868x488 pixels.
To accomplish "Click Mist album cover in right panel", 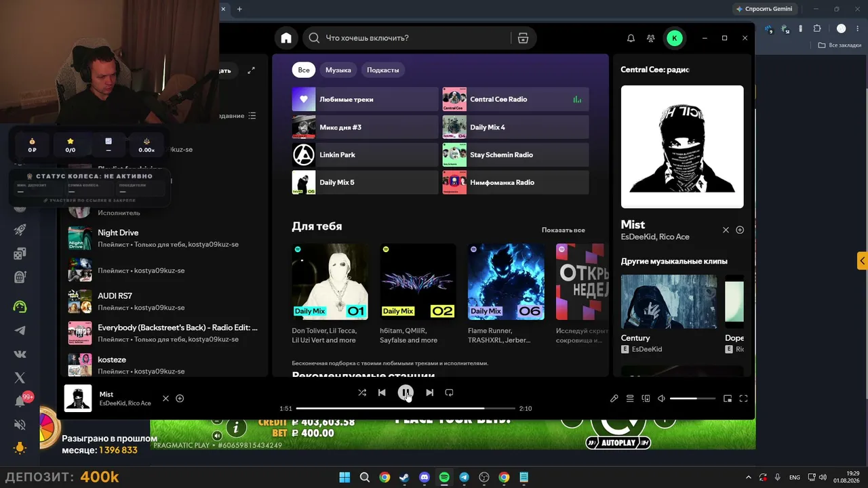I will [x=682, y=146].
